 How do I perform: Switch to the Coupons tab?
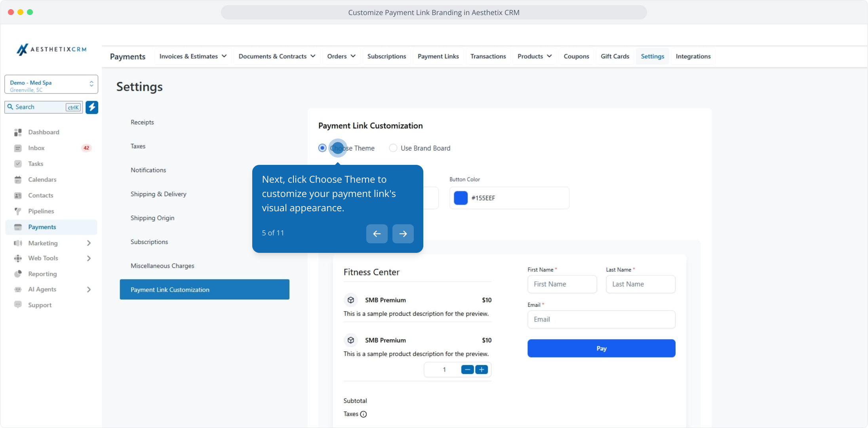576,56
